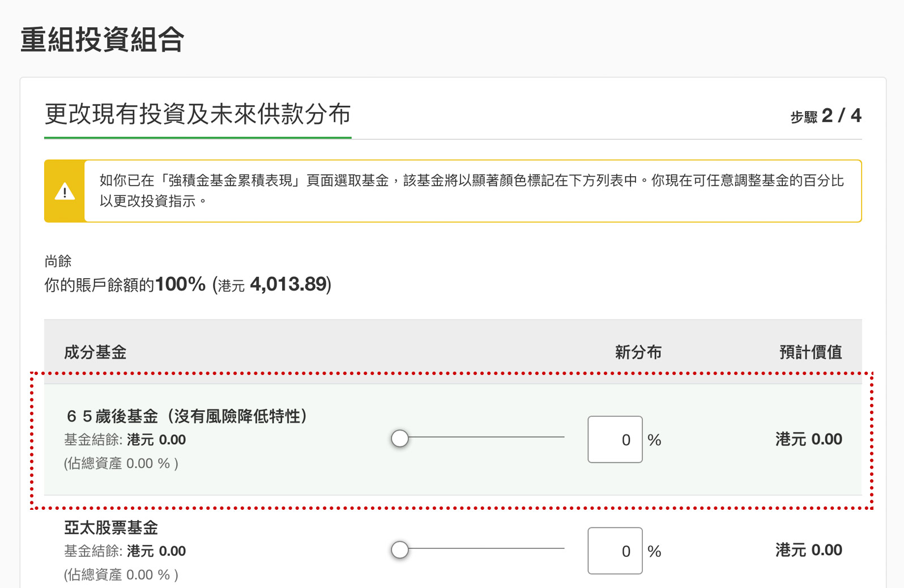
Task: Focus the percentage input for 亞太股票基金
Action: tap(615, 551)
